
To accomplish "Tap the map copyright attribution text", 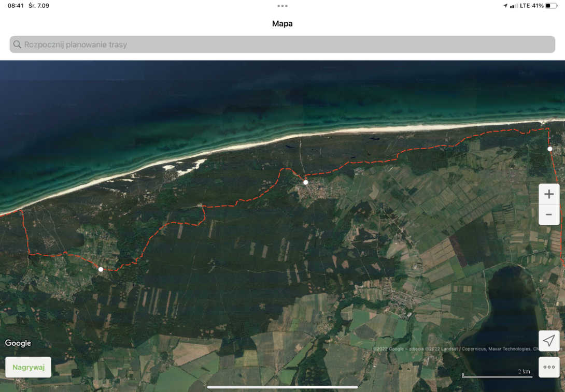I will pos(456,349).
